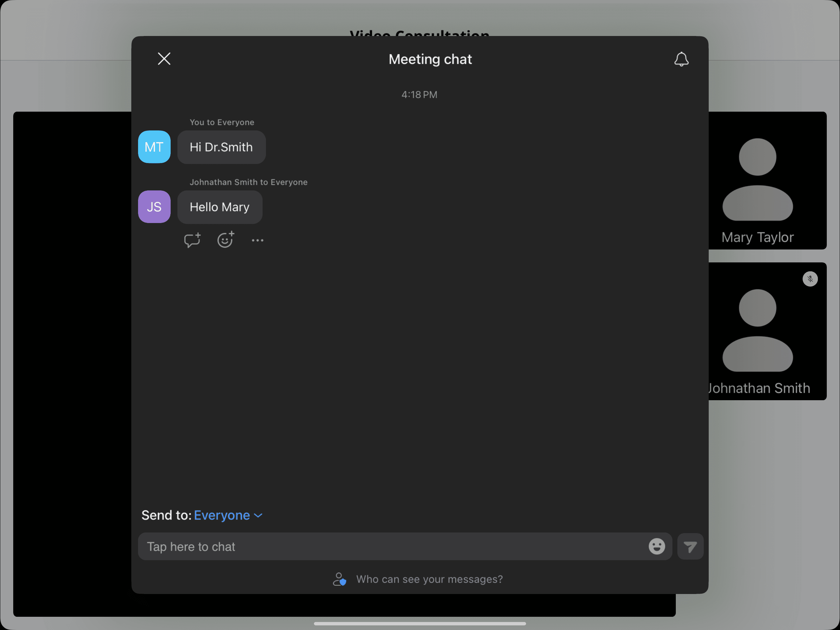
Task: Tap the 'Hi Dr.Smith' message bubble
Action: coord(221,147)
